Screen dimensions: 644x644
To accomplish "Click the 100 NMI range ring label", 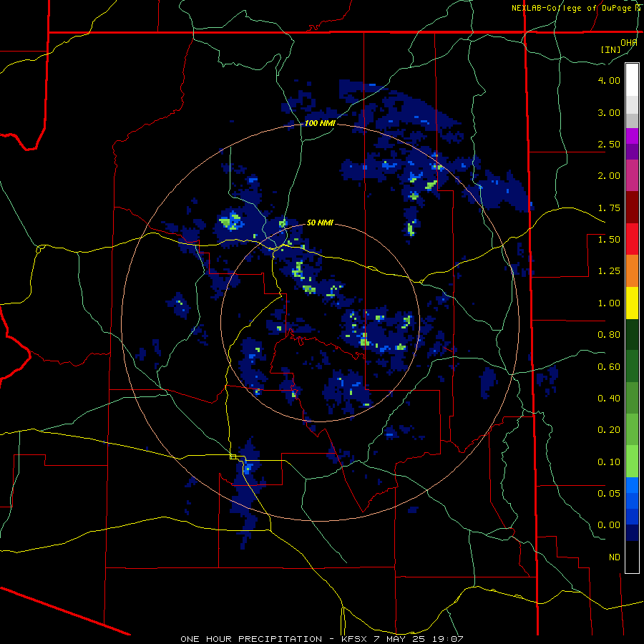I will point(320,123).
